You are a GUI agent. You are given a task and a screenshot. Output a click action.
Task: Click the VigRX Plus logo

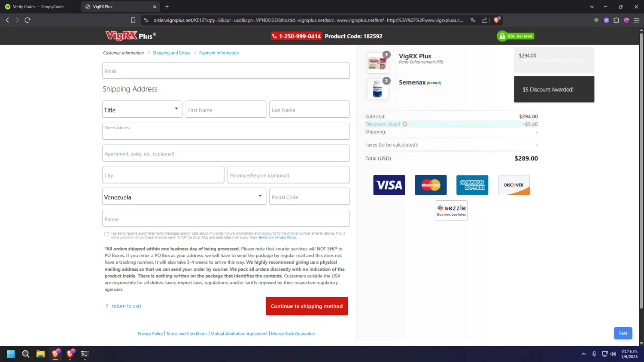[x=131, y=36]
